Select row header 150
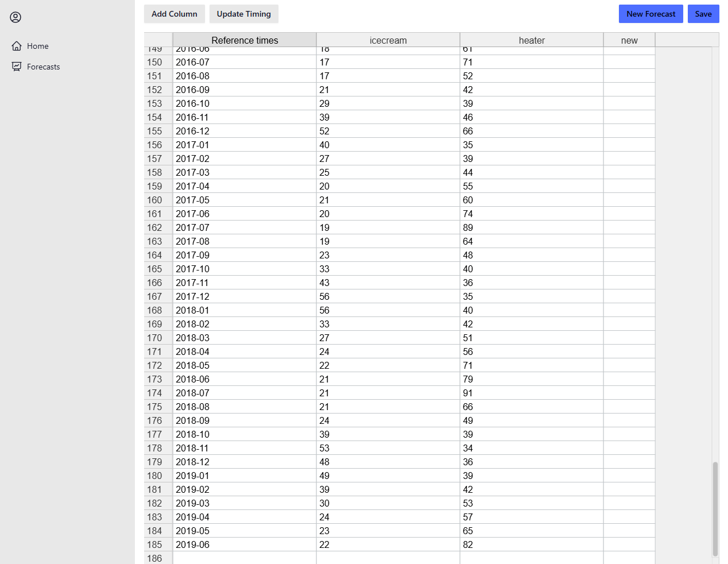Image resolution: width=728 pixels, height=564 pixels. tap(158, 62)
